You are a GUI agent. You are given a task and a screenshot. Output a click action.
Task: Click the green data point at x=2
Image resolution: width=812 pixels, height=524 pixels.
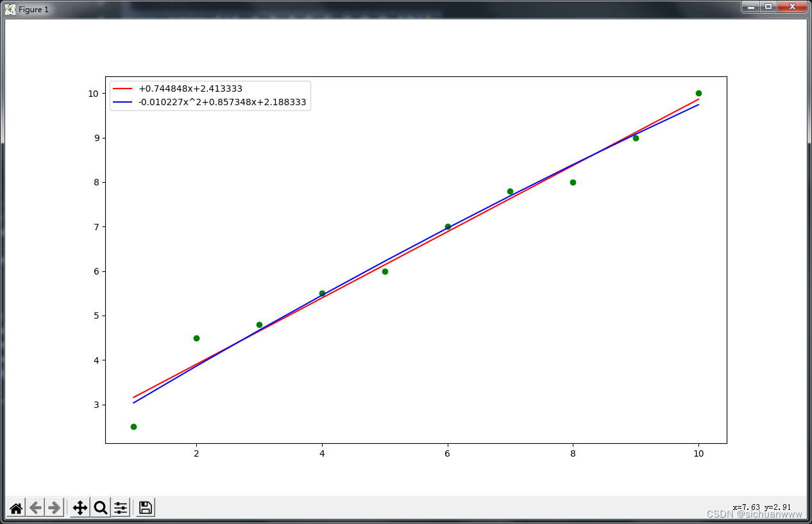click(196, 338)
